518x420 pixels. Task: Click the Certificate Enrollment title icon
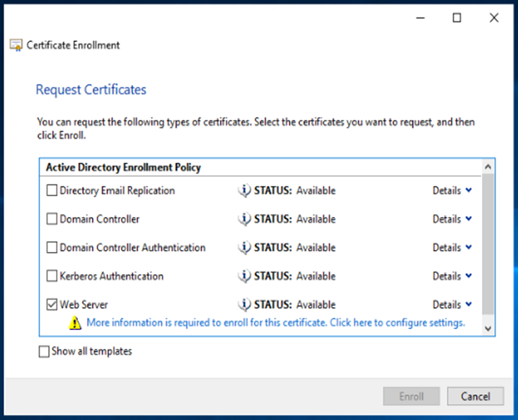pos(16,45)
